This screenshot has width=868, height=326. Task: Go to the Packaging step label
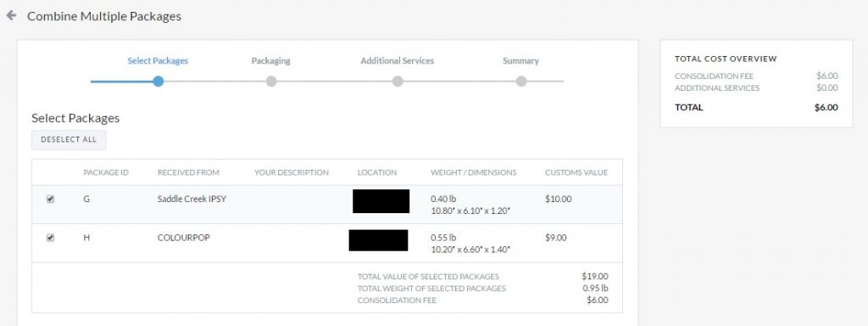coord(270,61)
